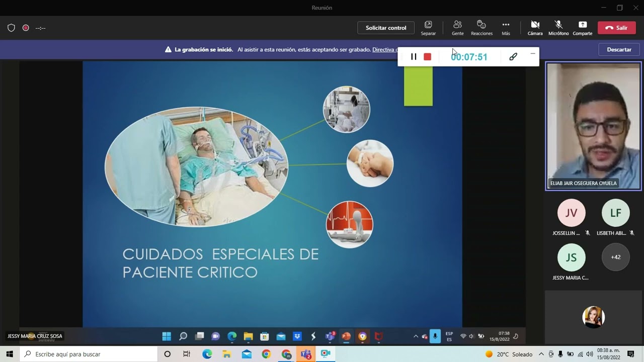Toggle the Cámara on
Screen dimensions: 644x362
pos(535,28)
